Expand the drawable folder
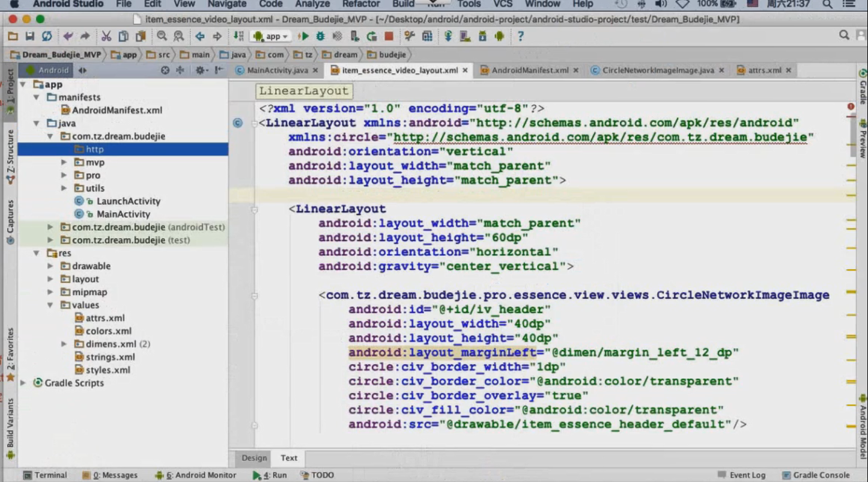 coord(50,266)
